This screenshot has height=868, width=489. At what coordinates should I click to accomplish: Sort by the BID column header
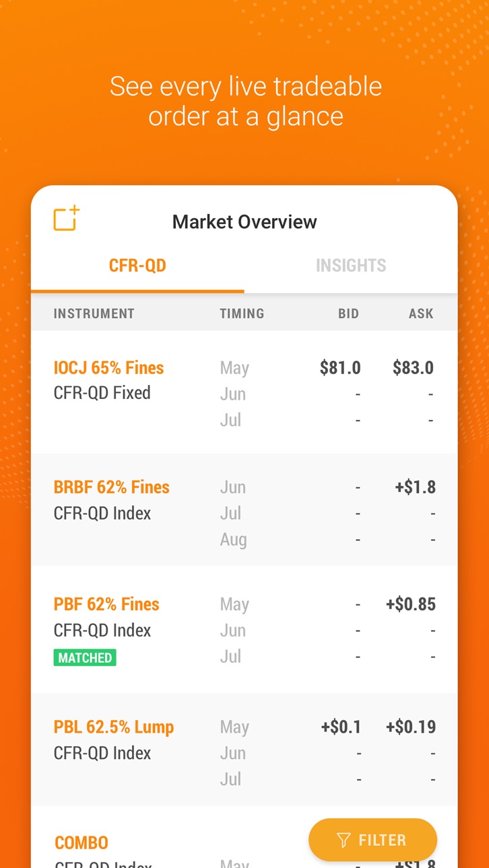point(348,314)
